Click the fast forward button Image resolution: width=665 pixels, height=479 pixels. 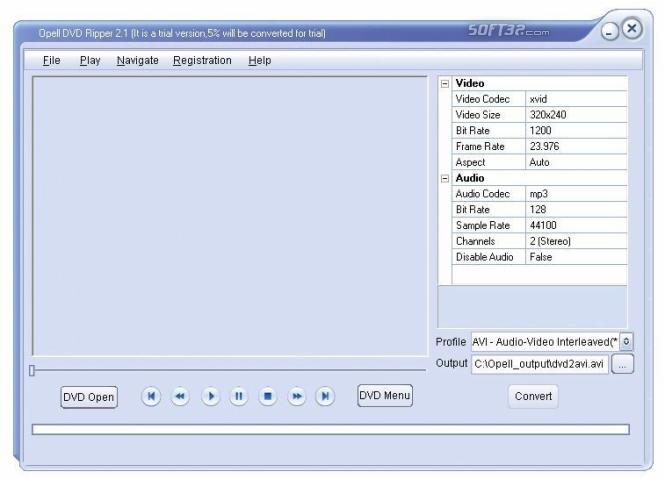coord(297,396)
